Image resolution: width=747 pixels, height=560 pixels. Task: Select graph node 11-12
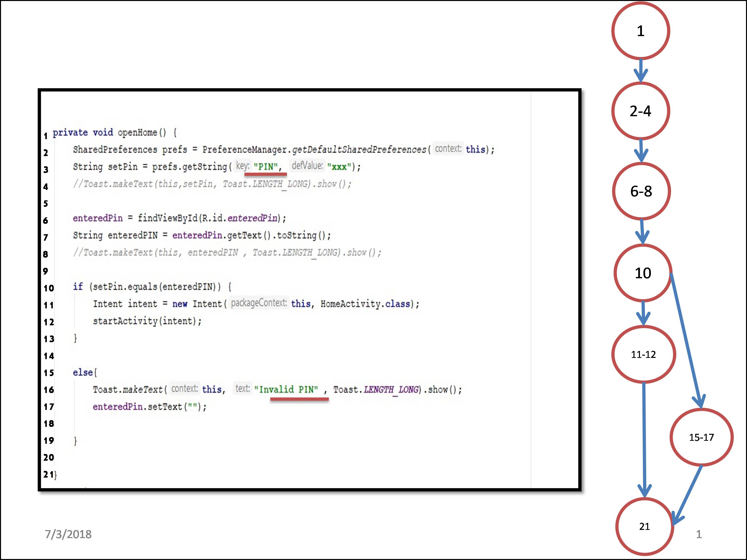tap(643, 354)
